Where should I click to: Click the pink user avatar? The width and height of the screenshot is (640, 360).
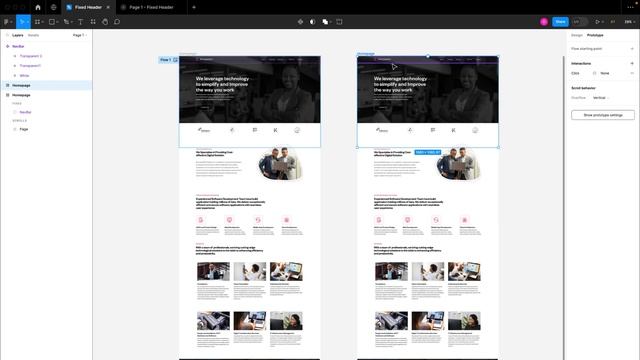click(544, 22)
